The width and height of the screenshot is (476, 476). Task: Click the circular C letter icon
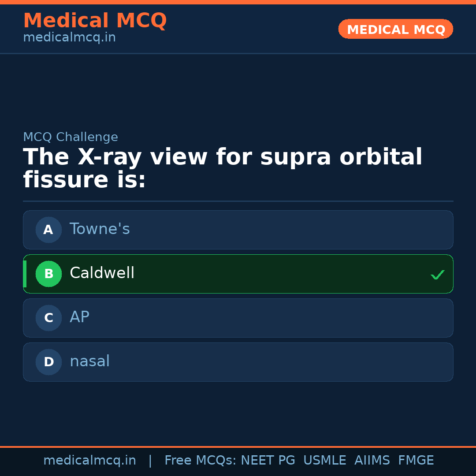pyautogui.click(x=48, y=318)
